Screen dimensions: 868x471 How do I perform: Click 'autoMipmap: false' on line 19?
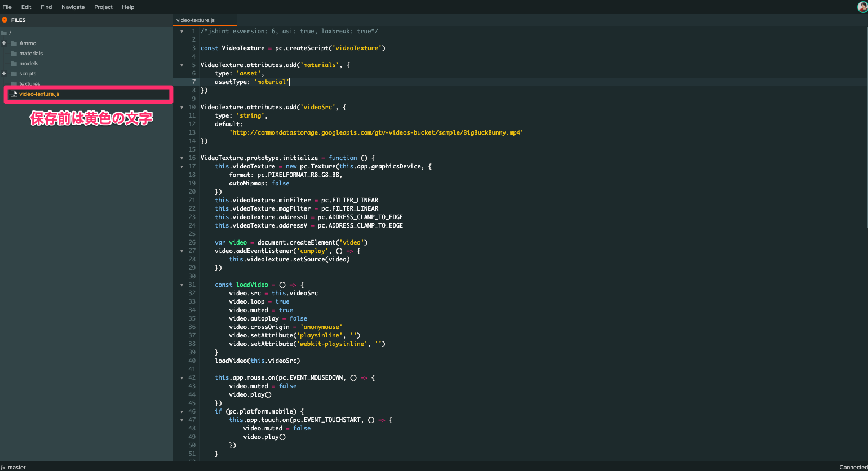pos(259,184)
